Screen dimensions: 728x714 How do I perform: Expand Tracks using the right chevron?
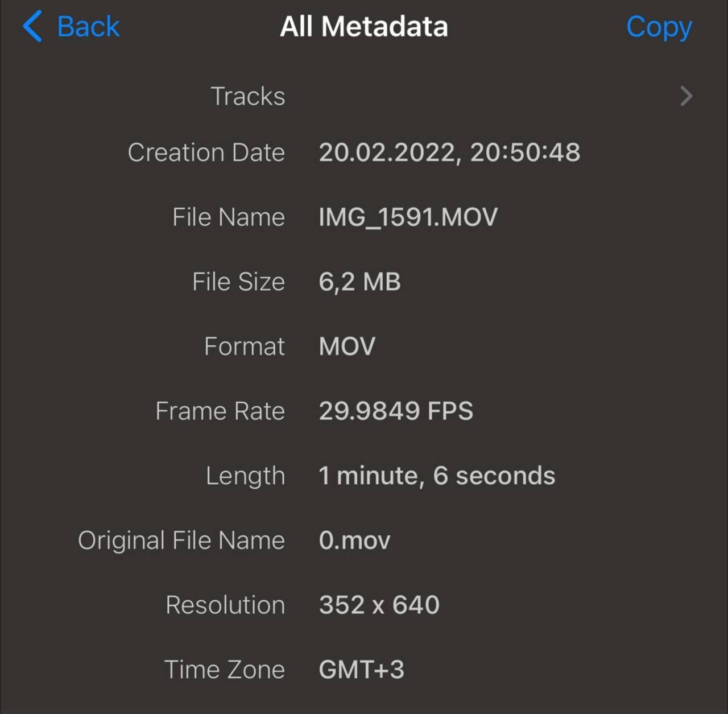686,96
